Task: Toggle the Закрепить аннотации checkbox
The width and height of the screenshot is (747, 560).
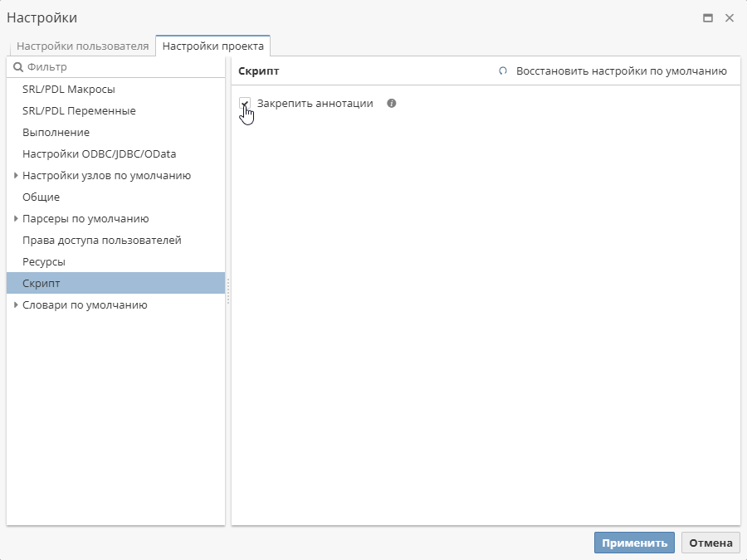Action: (245, 104)
